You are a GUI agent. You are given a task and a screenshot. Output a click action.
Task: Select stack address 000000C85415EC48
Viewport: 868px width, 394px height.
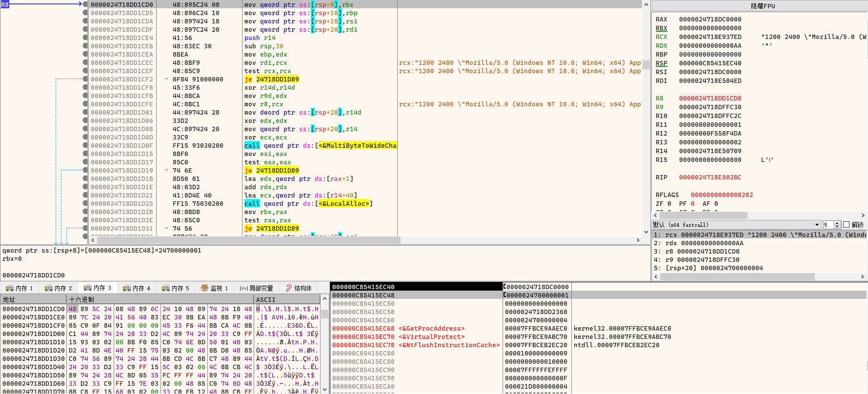click(363, 295)
